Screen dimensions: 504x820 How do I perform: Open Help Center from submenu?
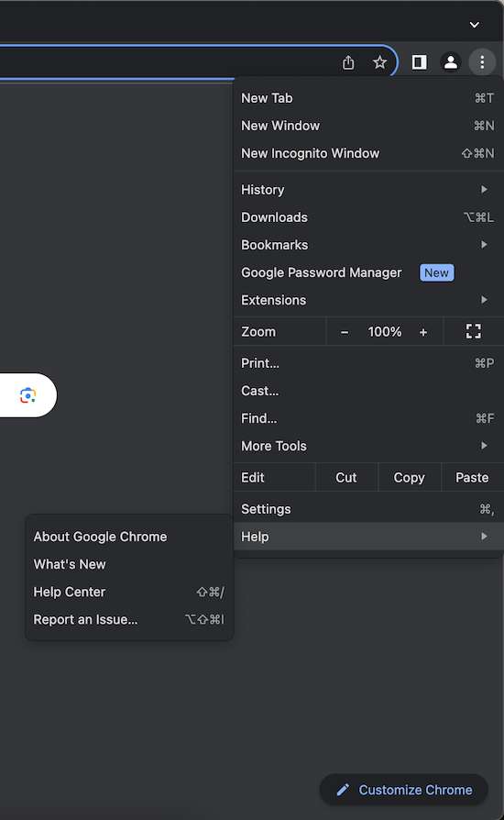(129, 592)
